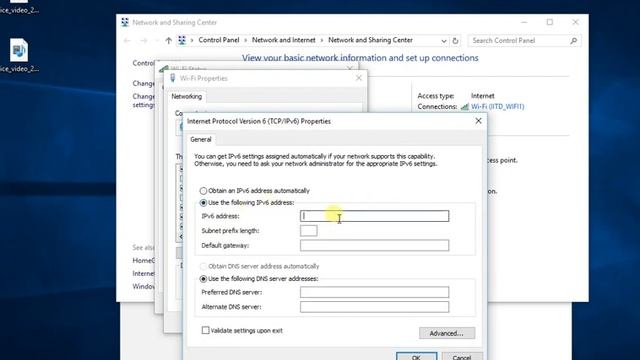Click Network and Sharing Center breadcrumb
640x360 pixels.
(x=371, y=40)
